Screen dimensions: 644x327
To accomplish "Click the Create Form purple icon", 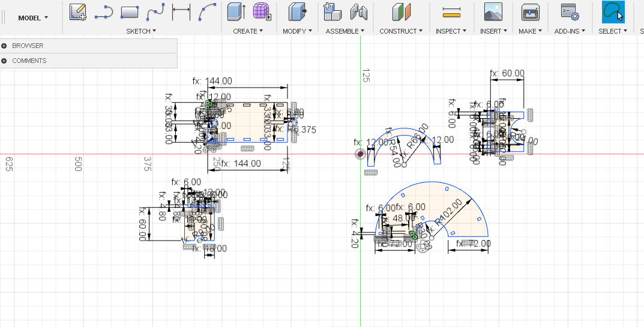I will 262,11.
